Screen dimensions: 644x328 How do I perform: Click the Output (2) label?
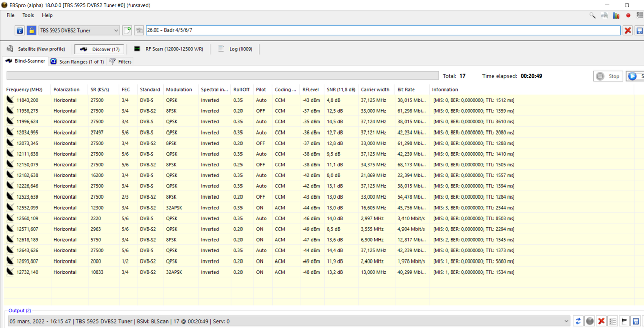coord(20,311)
